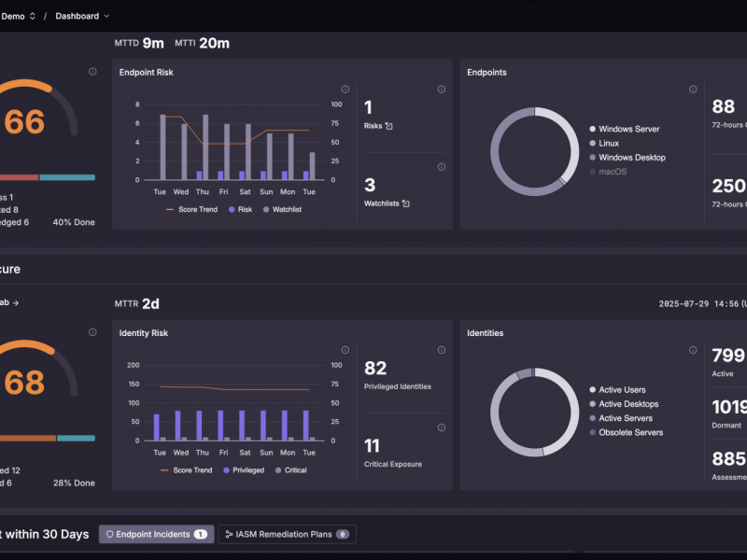Toggle Critical series legend

(291, 470)
